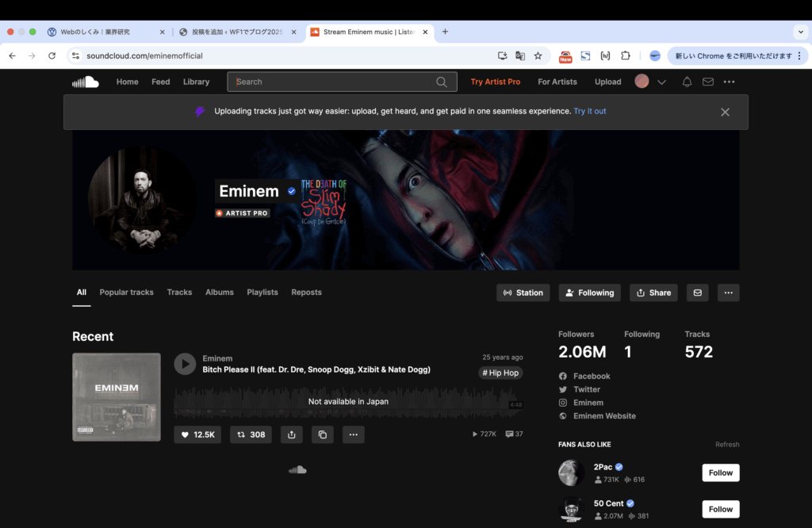812x528 pixels.
Task: Copy link of the Bitch Please II track
Action: tap(322, 434)
